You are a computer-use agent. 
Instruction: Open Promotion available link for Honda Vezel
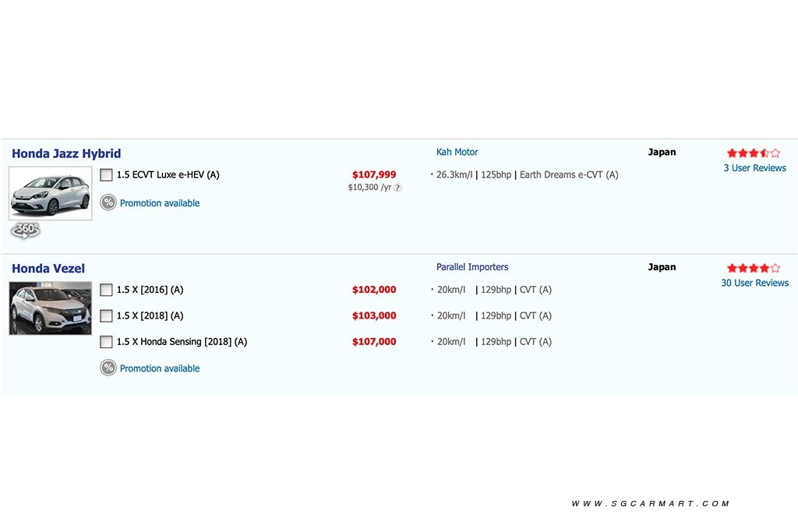click(160, 368)
